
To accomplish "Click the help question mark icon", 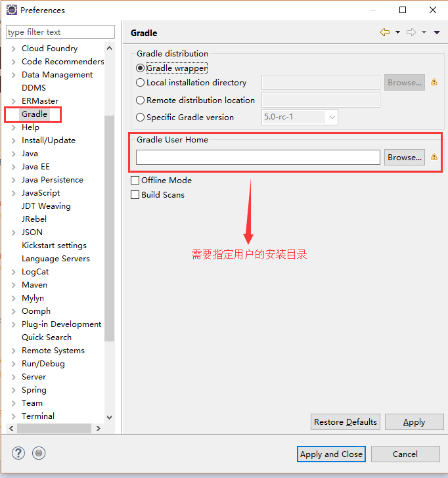I will [18, 453].
